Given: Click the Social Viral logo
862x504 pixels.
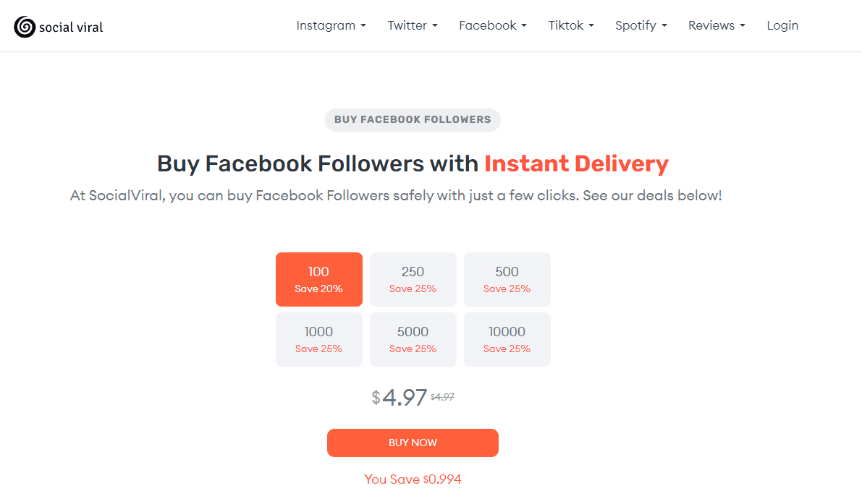Looking at the screenshot, I should click(58, 26).
